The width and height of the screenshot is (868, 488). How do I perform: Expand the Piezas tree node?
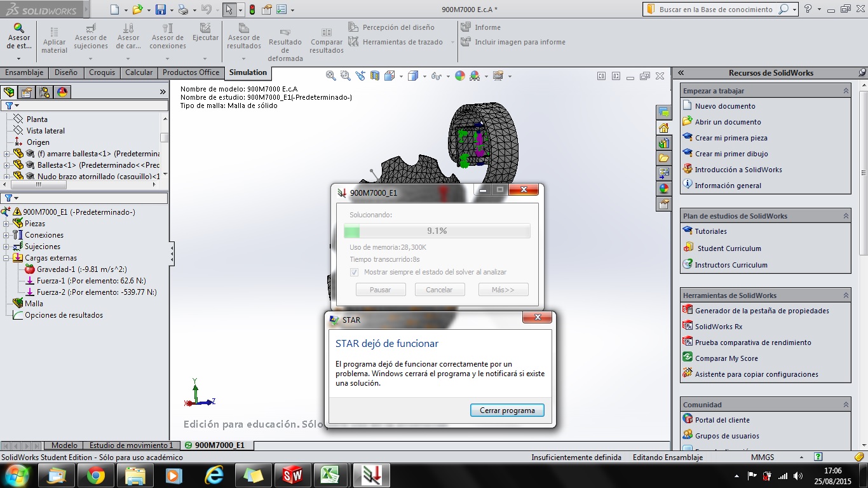(6, 224)
